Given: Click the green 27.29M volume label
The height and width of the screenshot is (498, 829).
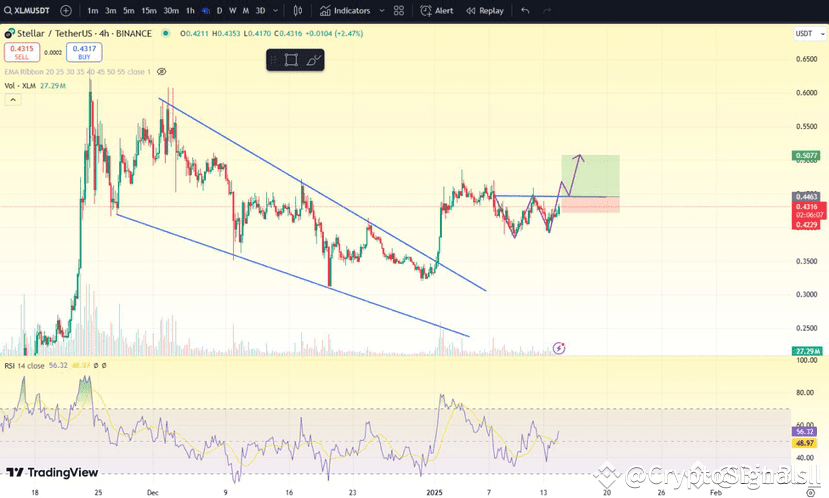Looking at the screenshot, I should pyautogui.click(x=807, y=351).
